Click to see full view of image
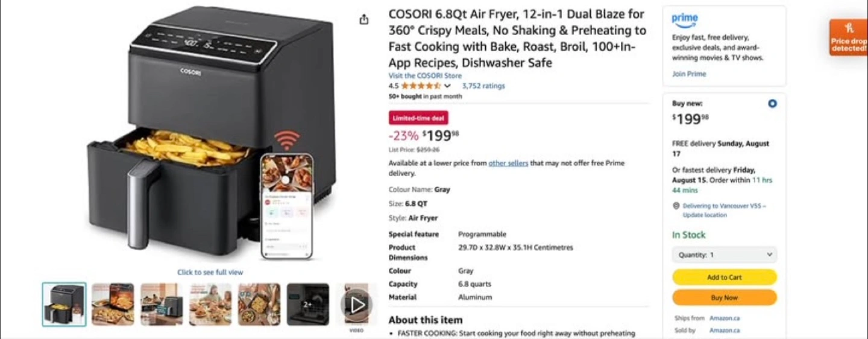 pos(210,272)
